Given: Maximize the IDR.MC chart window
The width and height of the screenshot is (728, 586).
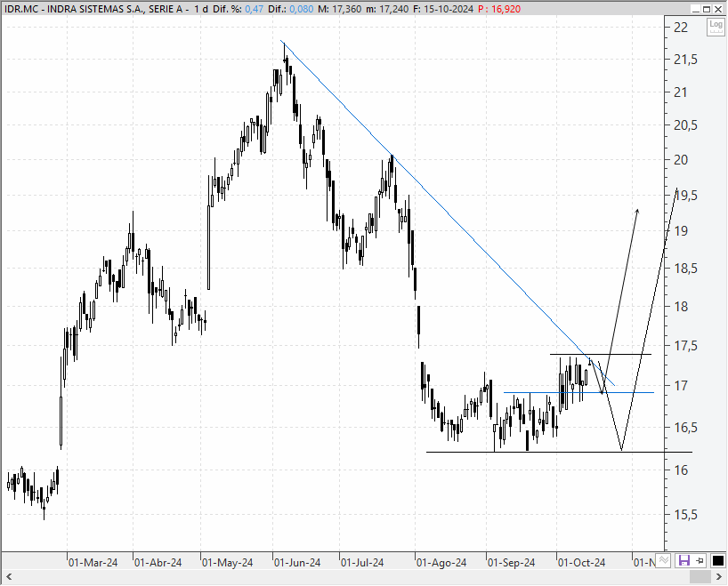Looking at the screenshot, I should (706, 9).
